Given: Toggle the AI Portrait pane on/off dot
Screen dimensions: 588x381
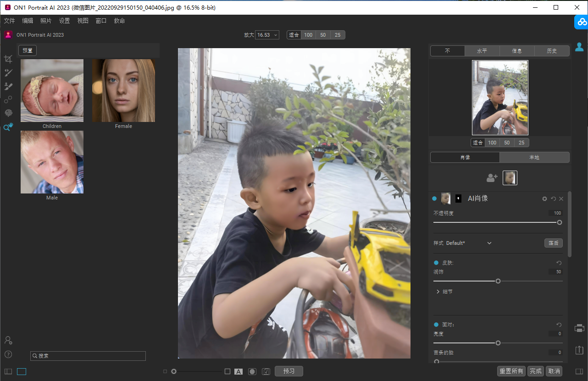Looking at the screenshot, I should 434,199.
